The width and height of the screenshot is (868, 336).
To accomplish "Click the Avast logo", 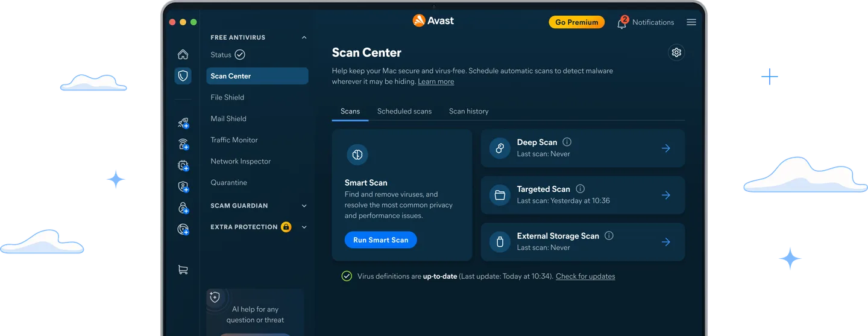I will (433, 21).
